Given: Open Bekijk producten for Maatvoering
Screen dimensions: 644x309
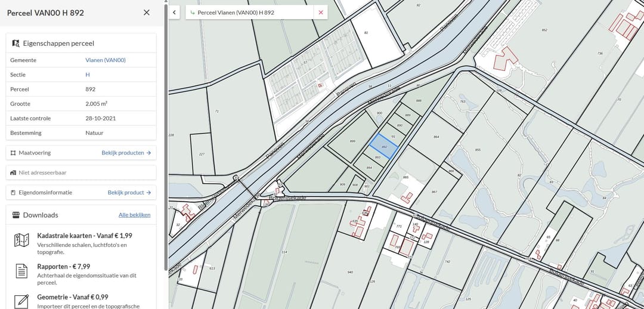Looking at the screenshot, I should (126, 153).
